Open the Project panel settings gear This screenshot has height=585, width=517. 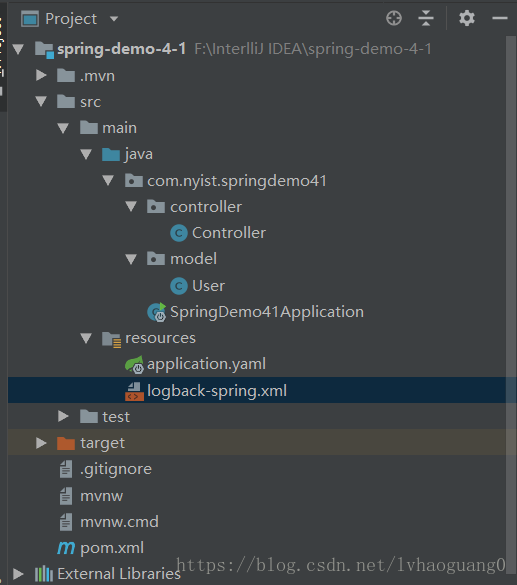[x=467, y=18]
